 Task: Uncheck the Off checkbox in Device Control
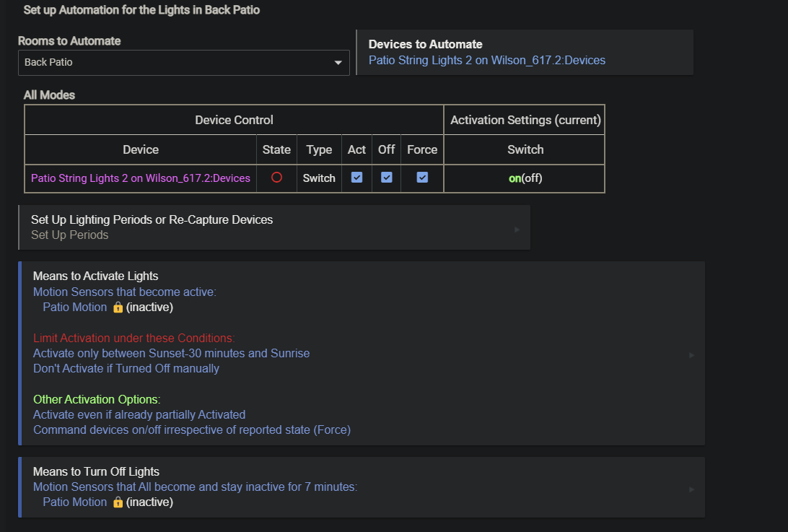[387, 178]
